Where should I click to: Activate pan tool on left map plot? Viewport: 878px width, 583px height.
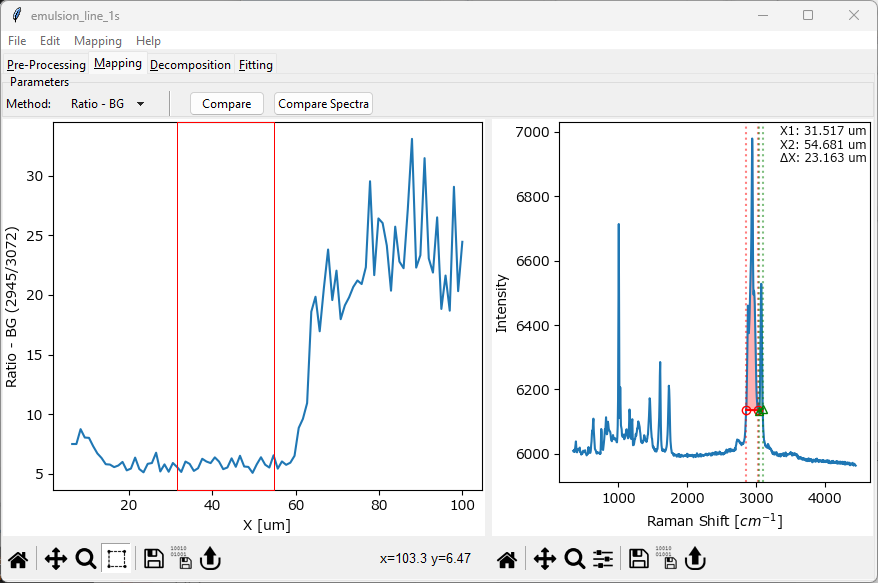56,559
